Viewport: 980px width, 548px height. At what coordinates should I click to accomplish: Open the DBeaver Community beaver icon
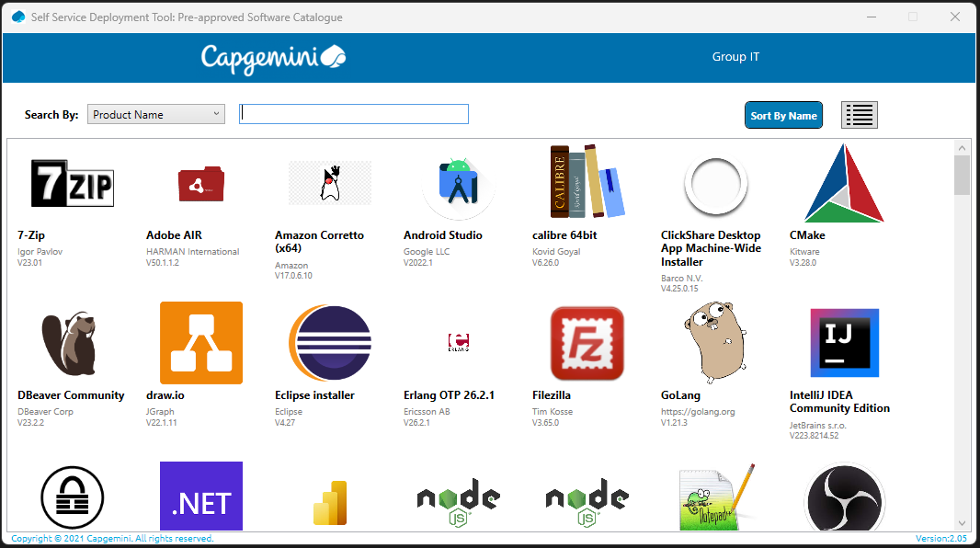click(73, 343)
